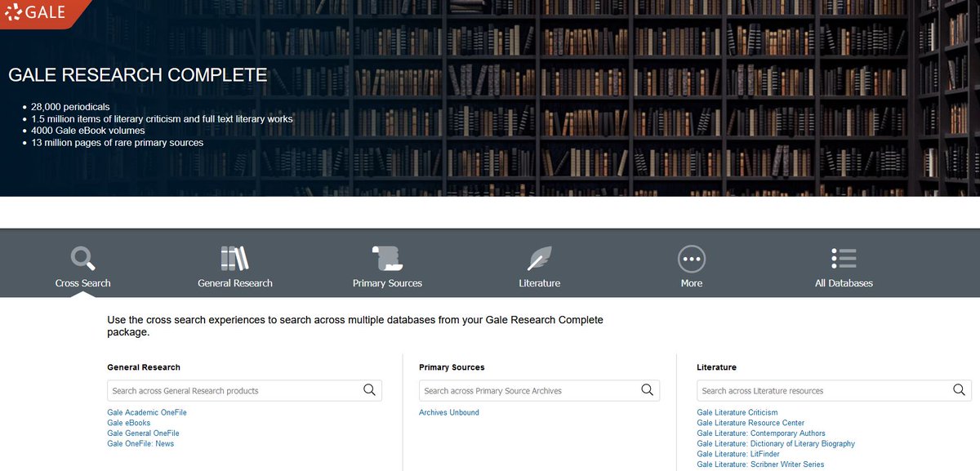Open Gale eBooks link

[128, 423]
